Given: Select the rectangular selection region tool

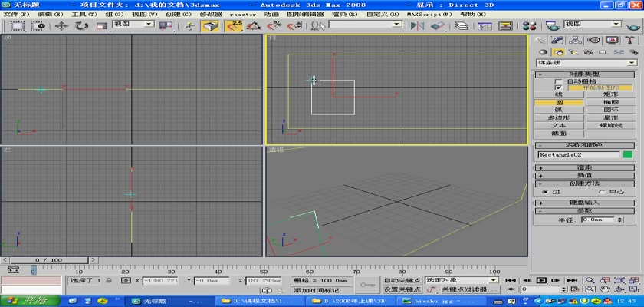Looking at the screenshot, I should click(17, 26).
